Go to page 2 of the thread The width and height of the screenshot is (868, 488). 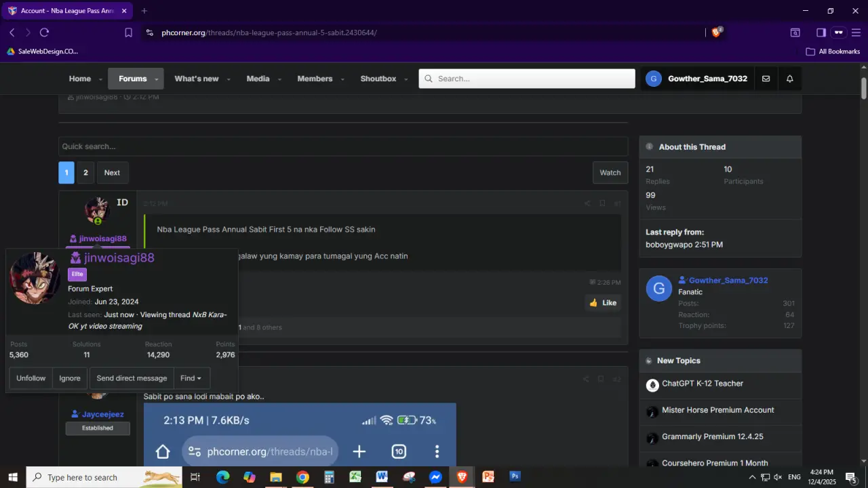click(x=85, y=172)
